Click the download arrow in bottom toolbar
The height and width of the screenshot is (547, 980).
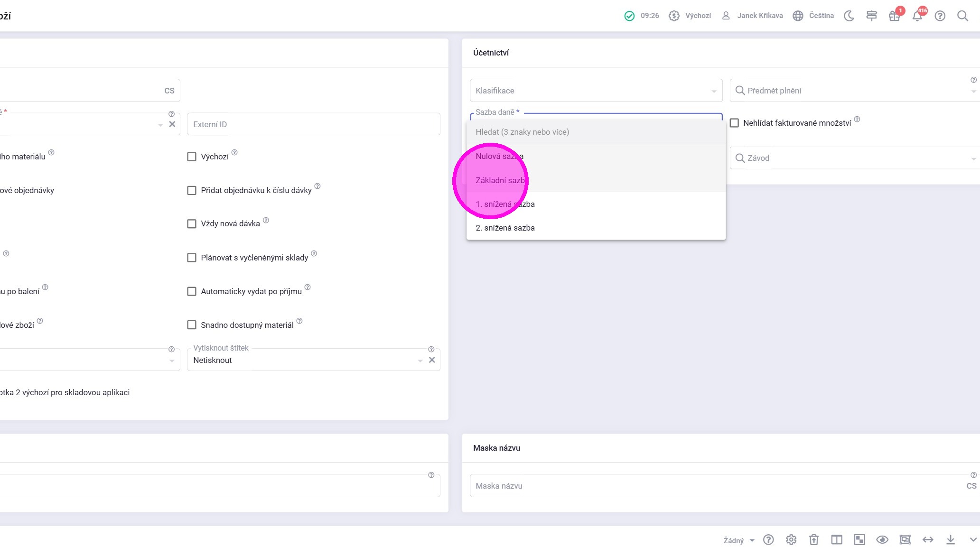coord(951,539)
